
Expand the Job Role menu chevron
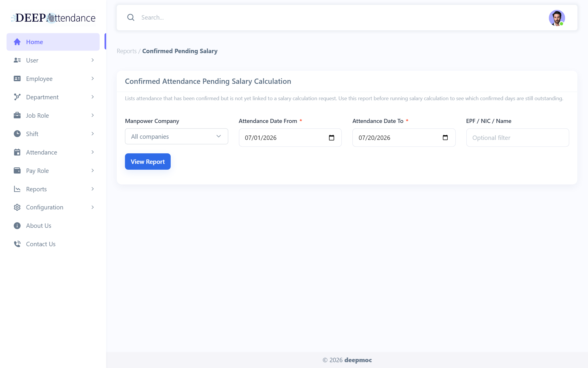pos(93,115)
